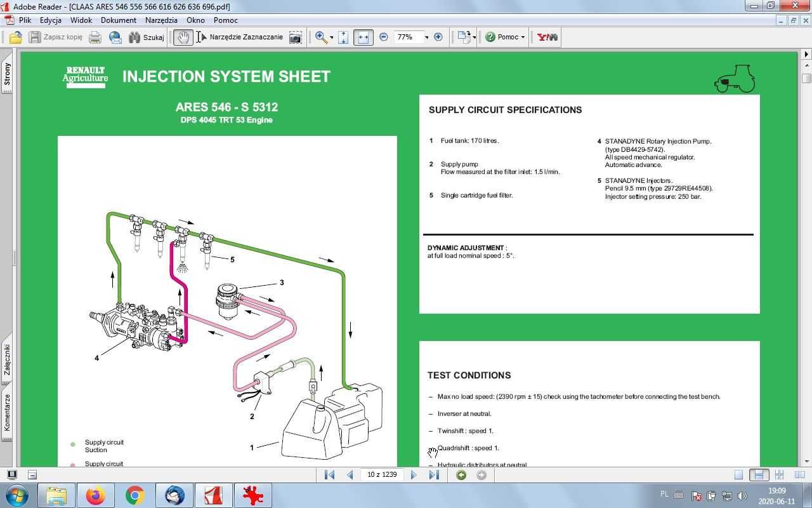This screenshot has width=812, height=508.
Task: Select the Zoom In magnifier tool
Action: 321,37
